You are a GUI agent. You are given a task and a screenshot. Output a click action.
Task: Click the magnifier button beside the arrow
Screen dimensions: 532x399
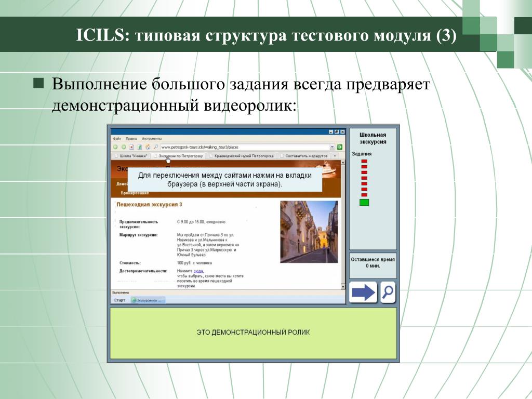coord(388,292)
